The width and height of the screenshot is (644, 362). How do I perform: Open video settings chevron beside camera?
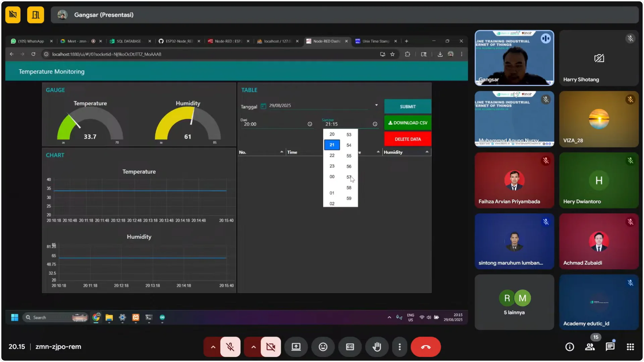tap(253, 347)
